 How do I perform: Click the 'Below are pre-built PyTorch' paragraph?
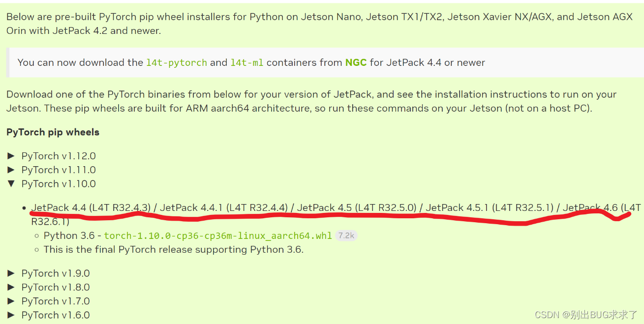320,24
